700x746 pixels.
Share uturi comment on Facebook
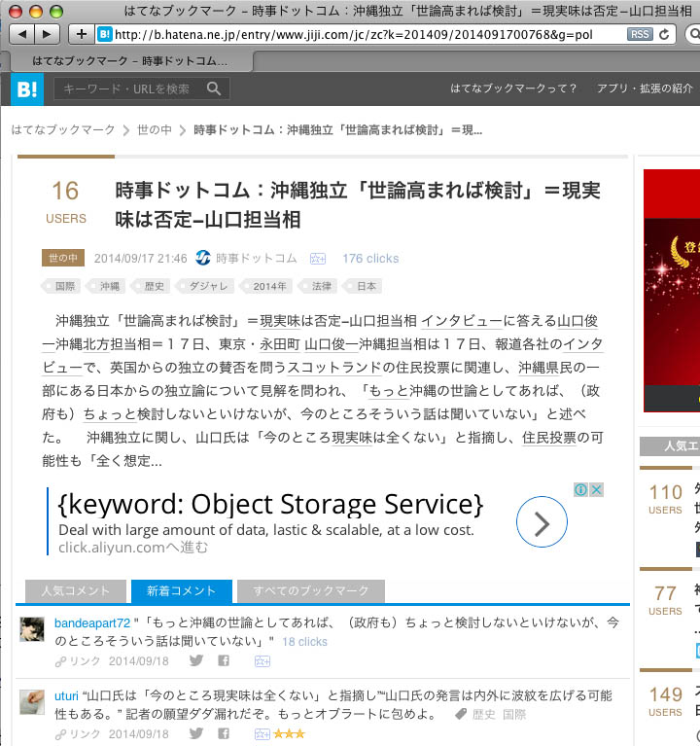click(224, 733)
